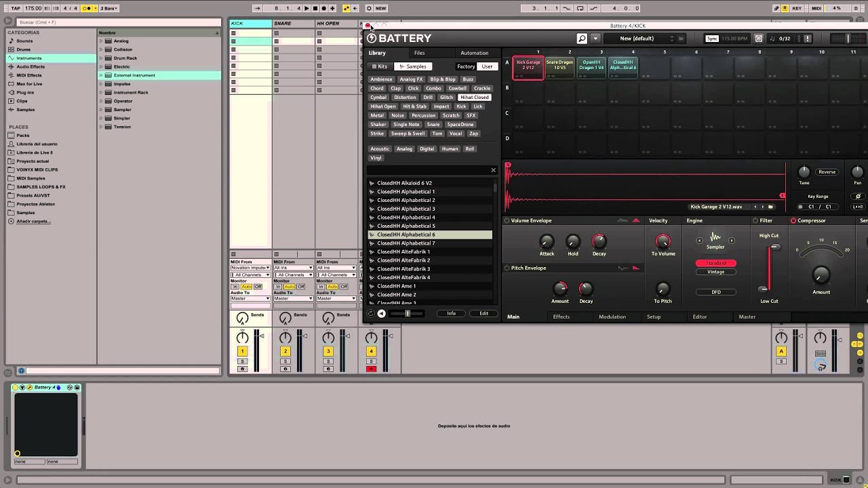Select the OpenHH Dragon 1 V4 cell

(591, 67)
